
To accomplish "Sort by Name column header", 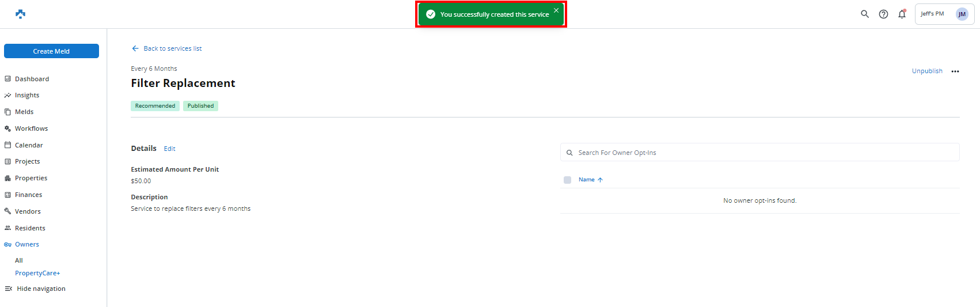I will click(x=587, y=180).
